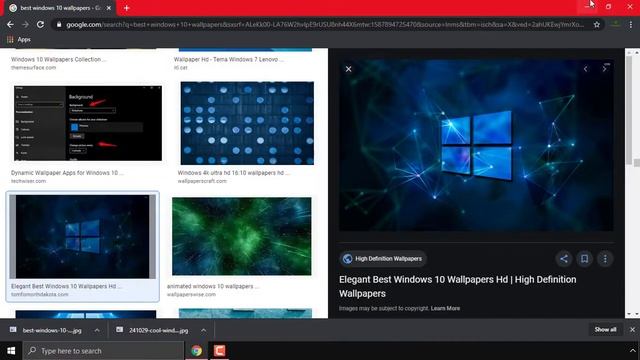Share the previewed wallpaper image
Screen dimensions: 640x360
[564, 258]
